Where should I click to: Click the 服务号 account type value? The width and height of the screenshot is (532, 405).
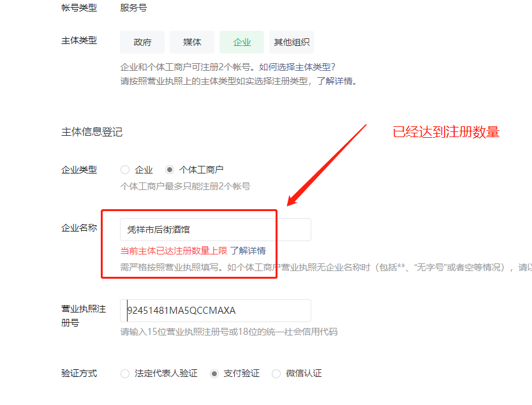pos(133,8)
